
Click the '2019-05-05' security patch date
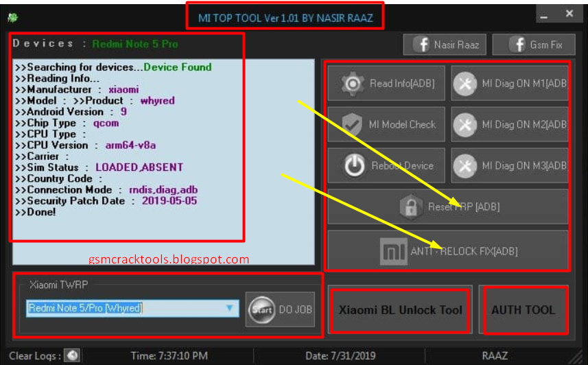coord(169,201)
